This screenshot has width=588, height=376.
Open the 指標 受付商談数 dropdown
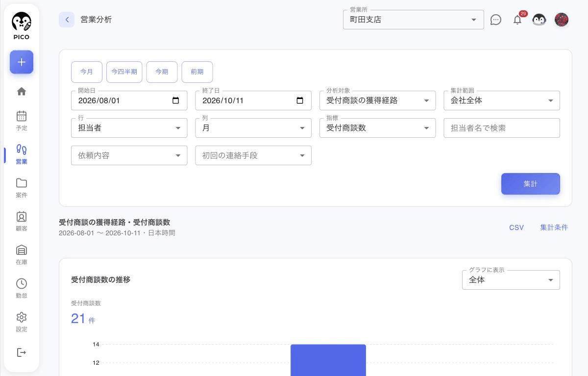(377, 128)
